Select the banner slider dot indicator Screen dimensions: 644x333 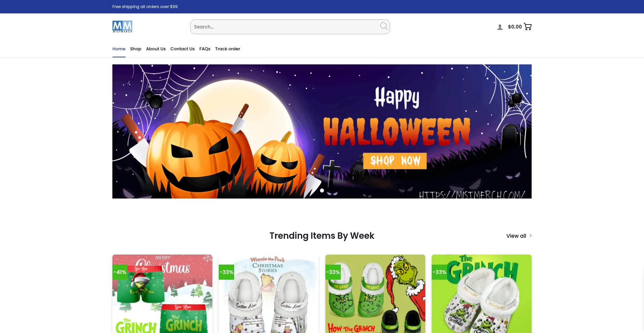click(322, 190)
